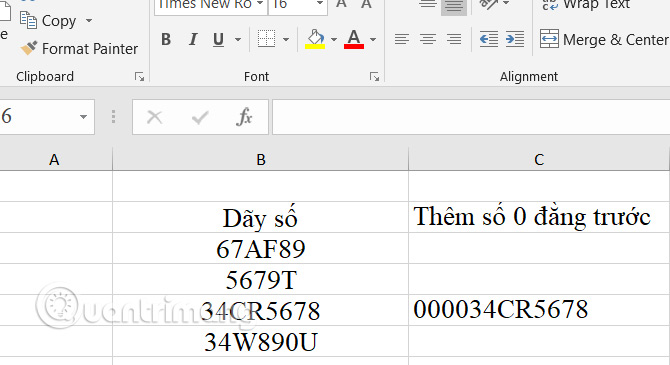Image resolution: width=670 pixels, height=365 pixels.
Task: Open the Name Box dropdown arrow
Action: [x=83, y=117]
